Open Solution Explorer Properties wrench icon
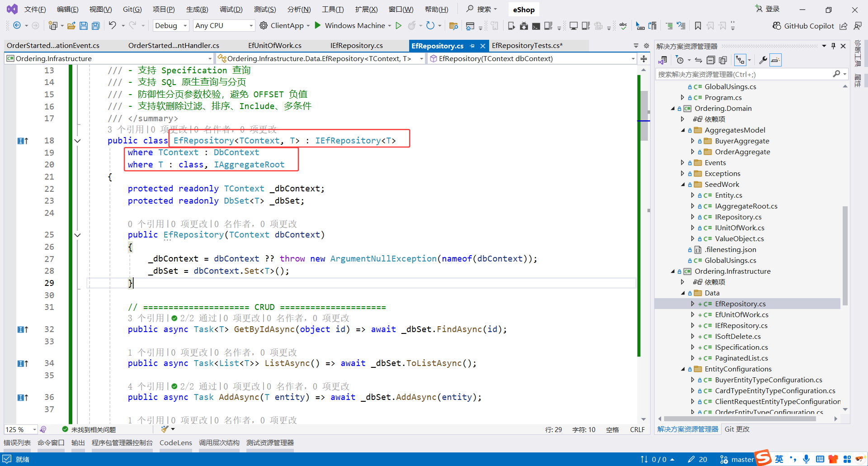868x466 pixels. pyautogui.click(x=763, y=60)
